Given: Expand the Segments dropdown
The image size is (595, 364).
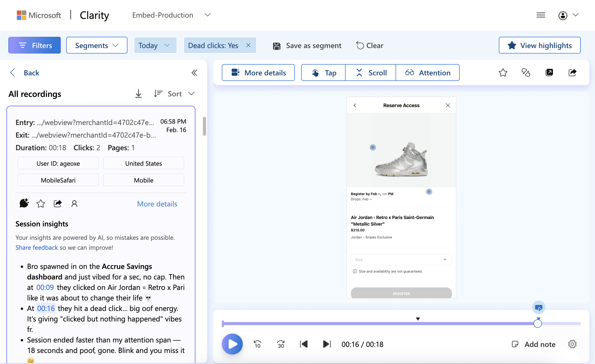Looking at the screenshot, I should point(97,45).
